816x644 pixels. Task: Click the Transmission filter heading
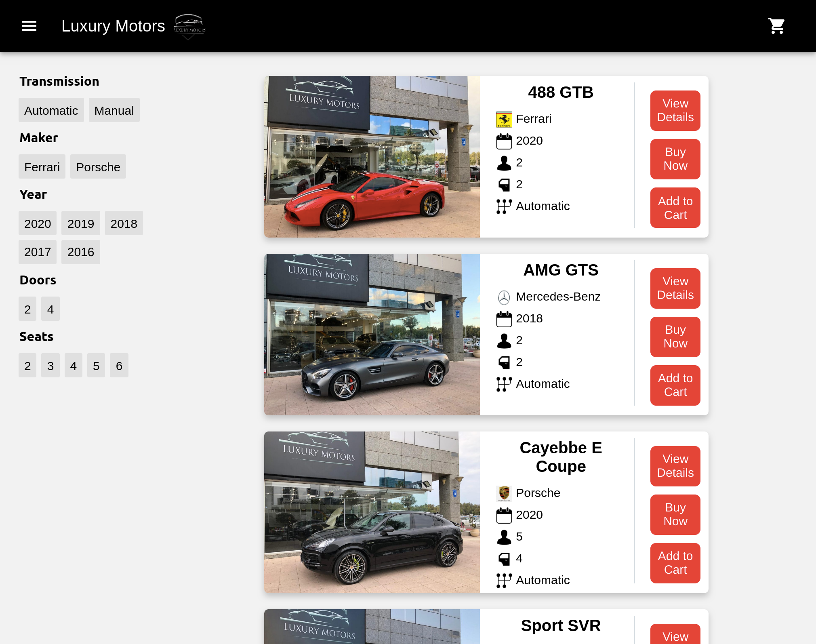[59, 82]
